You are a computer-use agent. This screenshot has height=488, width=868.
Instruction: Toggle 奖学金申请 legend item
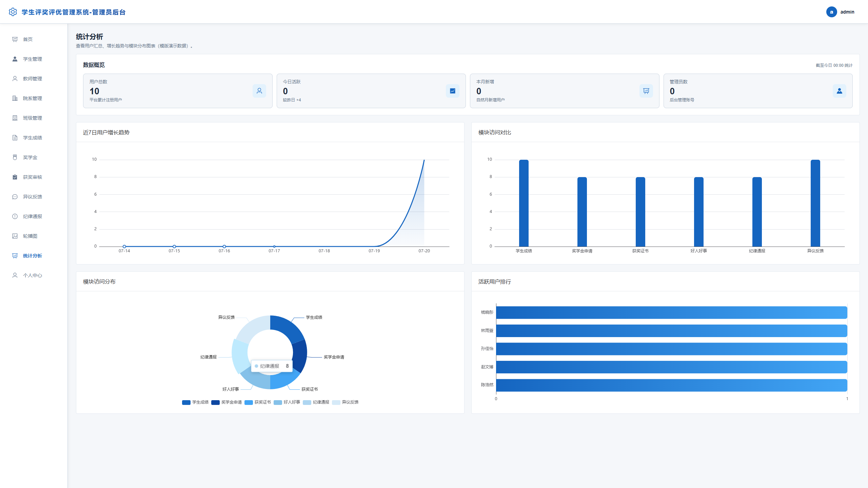pyautogui.click(x=226, y=402)
